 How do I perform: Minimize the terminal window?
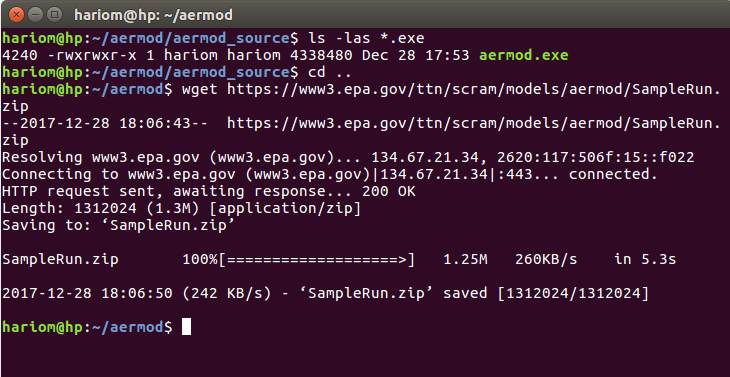pyautogui.click(x=35, y=14)
